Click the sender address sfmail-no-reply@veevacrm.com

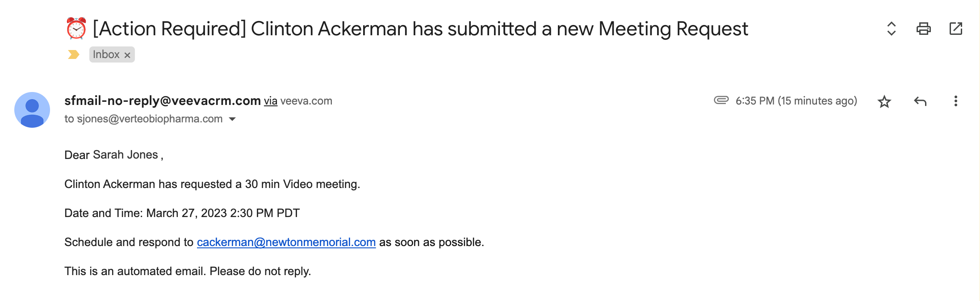(x=163, y=101)
